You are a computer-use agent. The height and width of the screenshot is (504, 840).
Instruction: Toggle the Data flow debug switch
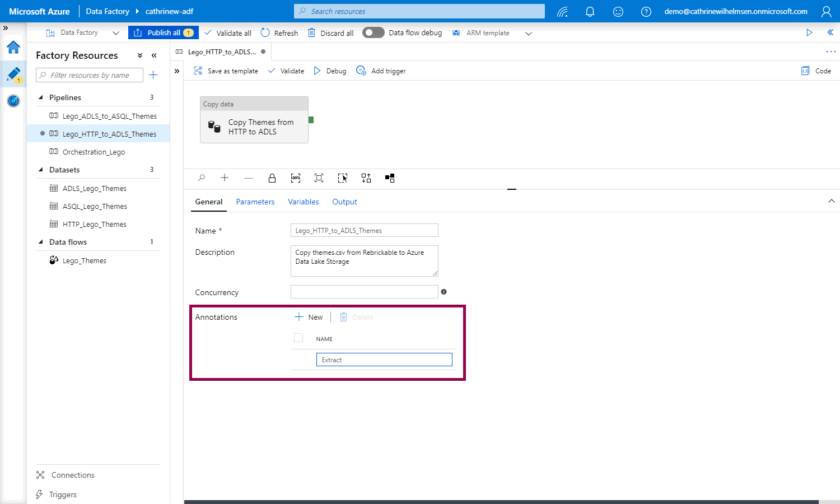click(x=374, y=33)
